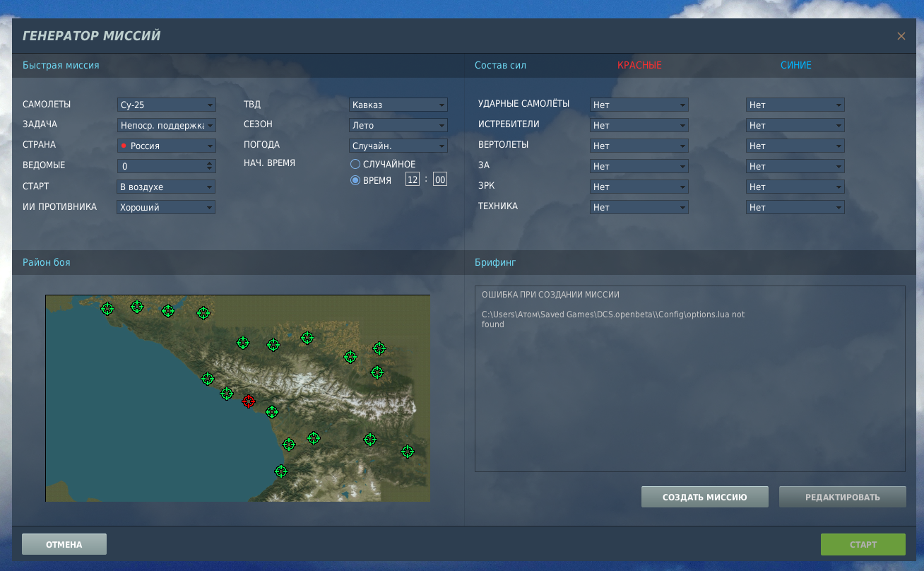Click the СИНИЕ column header
924x571 pixels.
[796, 65]
